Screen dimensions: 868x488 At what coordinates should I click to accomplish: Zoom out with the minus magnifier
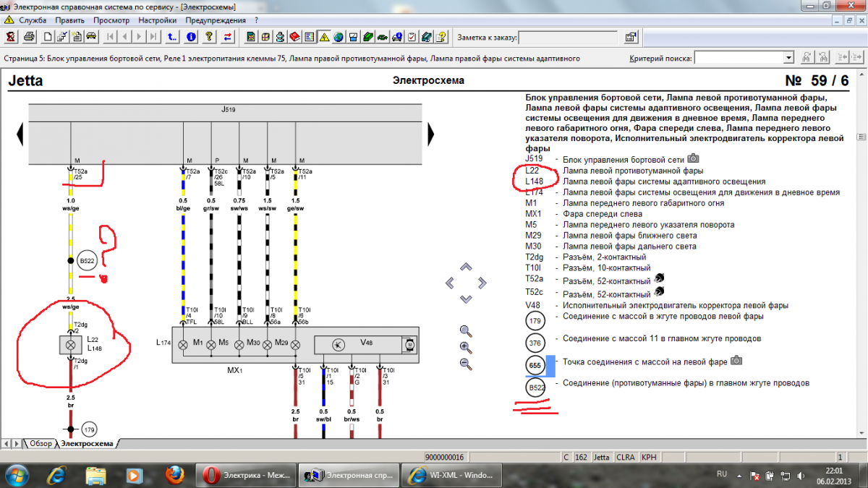(x=466, y=364)
